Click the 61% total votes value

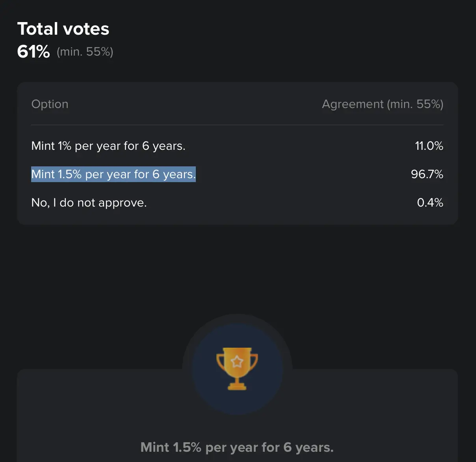33,52
